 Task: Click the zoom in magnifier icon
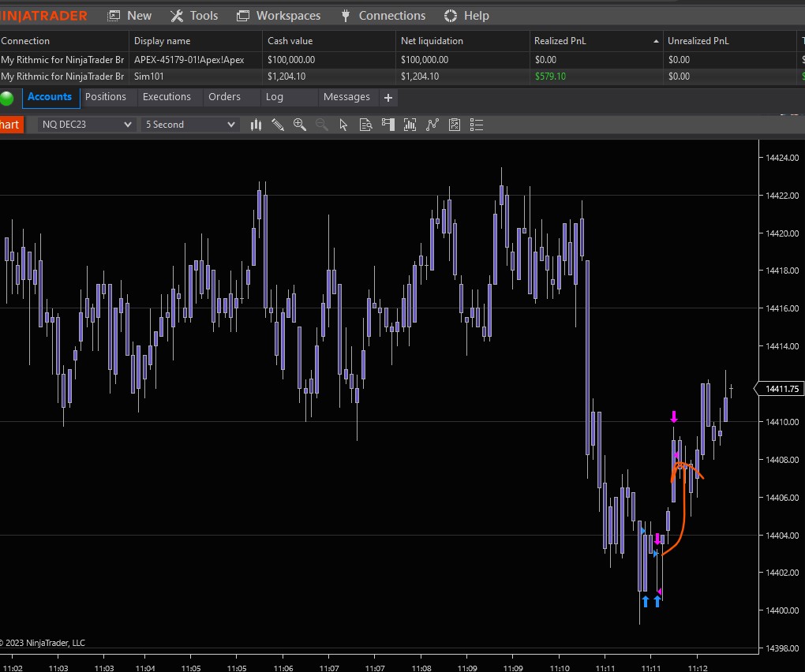300,125
